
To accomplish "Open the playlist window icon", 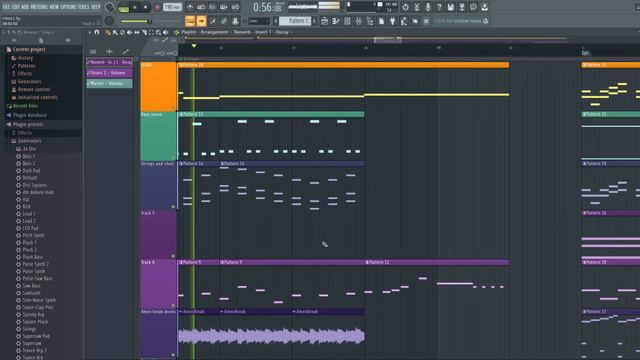I will 324,21.
